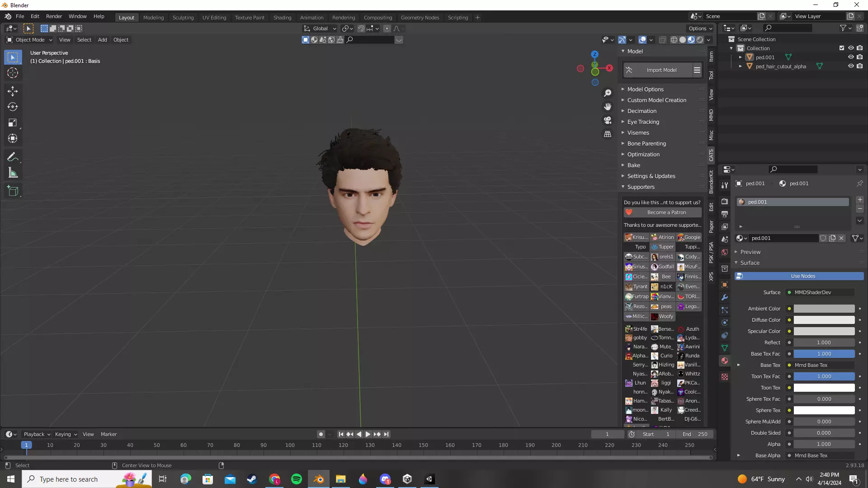
Task: Select the Rotate tool
Action: 13,107
